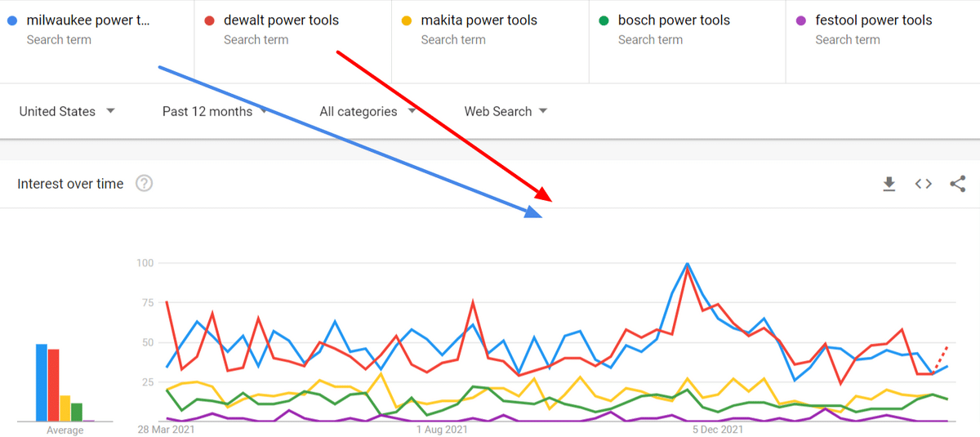Click the red dot for dewalt power tools
Image resolution: width=980 pixels, height=437 pixels.
coord(209,20)
